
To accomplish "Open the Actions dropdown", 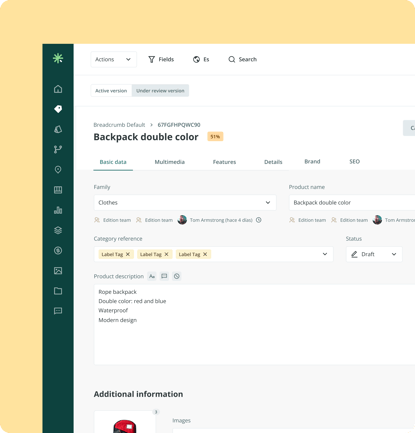I will point(114,59).
